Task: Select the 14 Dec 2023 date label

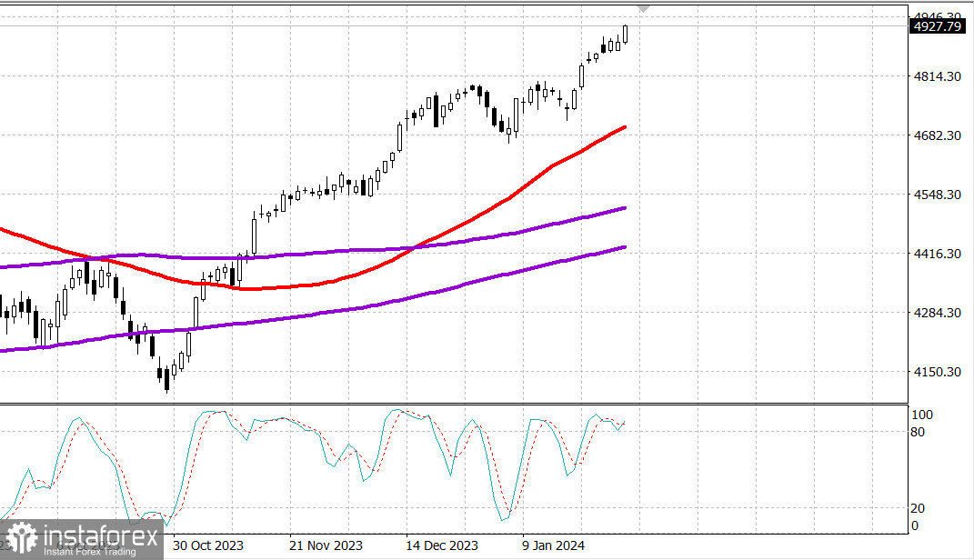Action: (439, 545)
